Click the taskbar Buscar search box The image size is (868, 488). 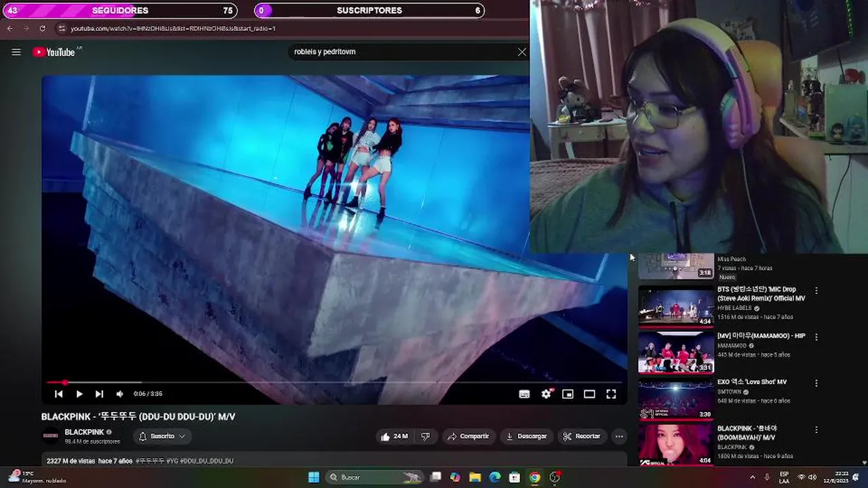coord(375,477)
